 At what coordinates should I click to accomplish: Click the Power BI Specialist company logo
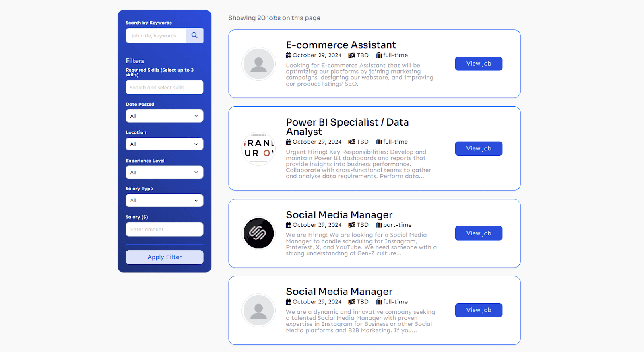258,148
